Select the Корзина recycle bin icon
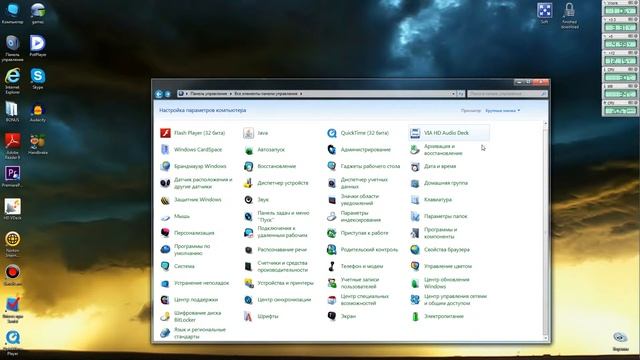The width and height of the screenshot is (640, 360). coord(620,341)
